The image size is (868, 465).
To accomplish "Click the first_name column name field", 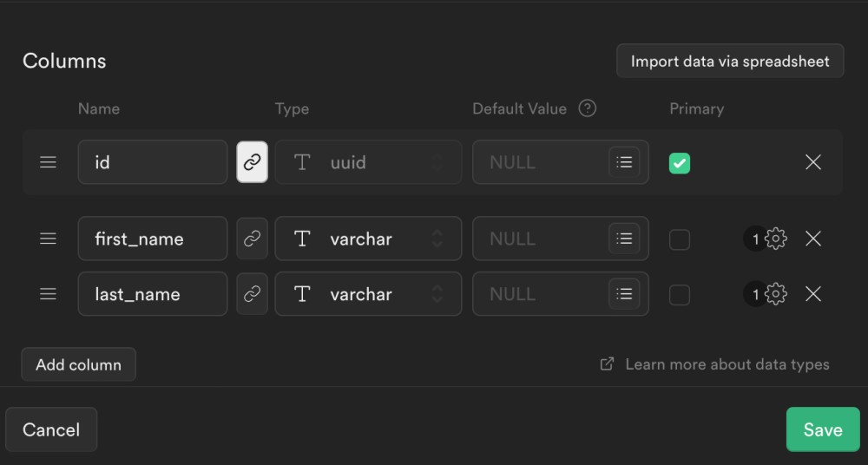I will [x=152, y=239].
